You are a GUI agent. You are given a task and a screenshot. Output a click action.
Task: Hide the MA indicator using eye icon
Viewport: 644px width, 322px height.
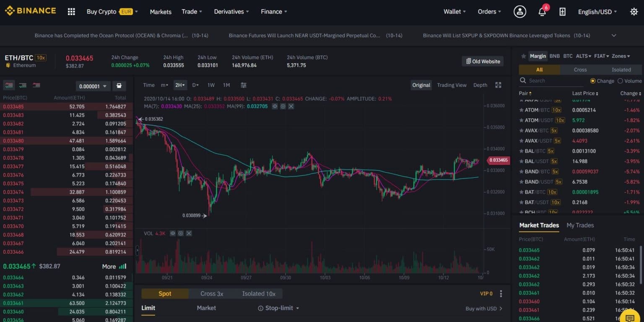point(275,106)
